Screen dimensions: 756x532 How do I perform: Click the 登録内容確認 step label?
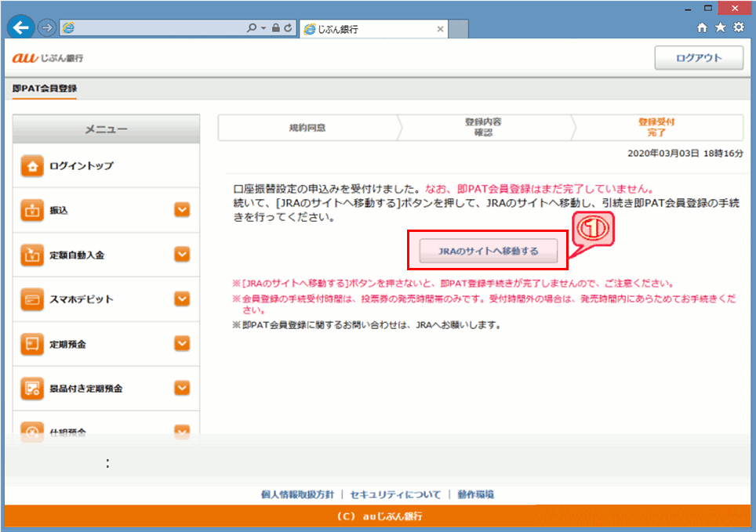point(483,127)
